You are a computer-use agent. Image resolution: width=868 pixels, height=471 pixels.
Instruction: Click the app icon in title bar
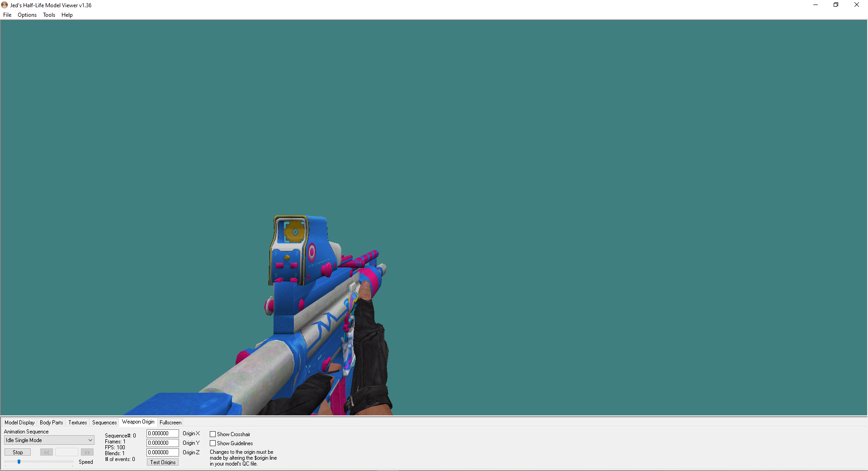tap(5, 5)
